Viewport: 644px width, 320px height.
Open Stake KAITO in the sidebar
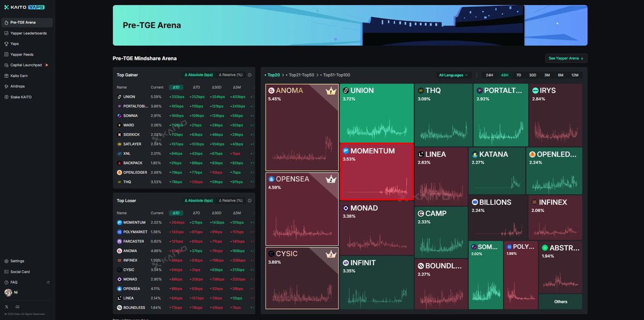coord(27,97)
